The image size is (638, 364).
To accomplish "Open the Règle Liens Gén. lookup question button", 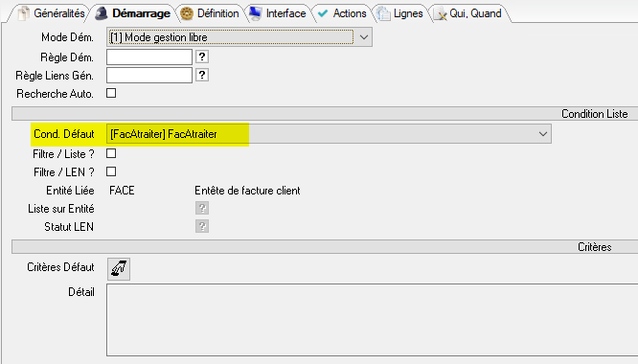I will (x=202, y=75).
